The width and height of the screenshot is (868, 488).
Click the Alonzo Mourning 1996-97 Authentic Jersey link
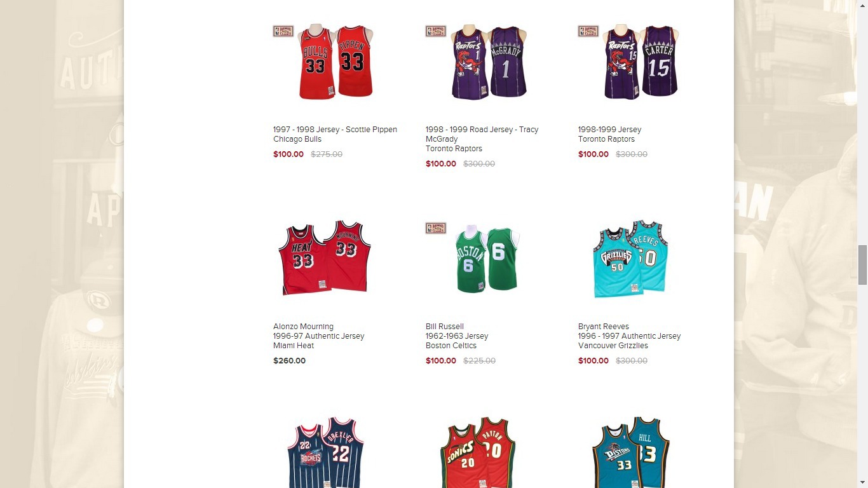pyautogui.click(x=319, y=336)
